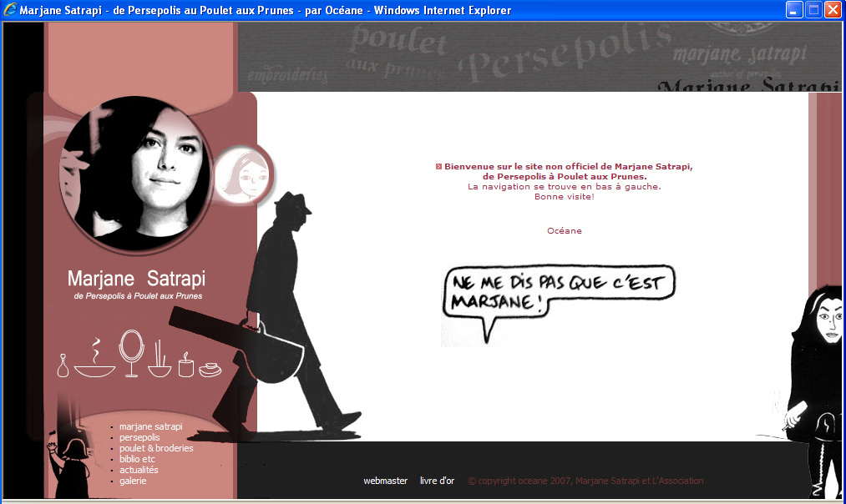Go to poulet & broderies page
Screen dimensions: 846x504
coord(156,448)
